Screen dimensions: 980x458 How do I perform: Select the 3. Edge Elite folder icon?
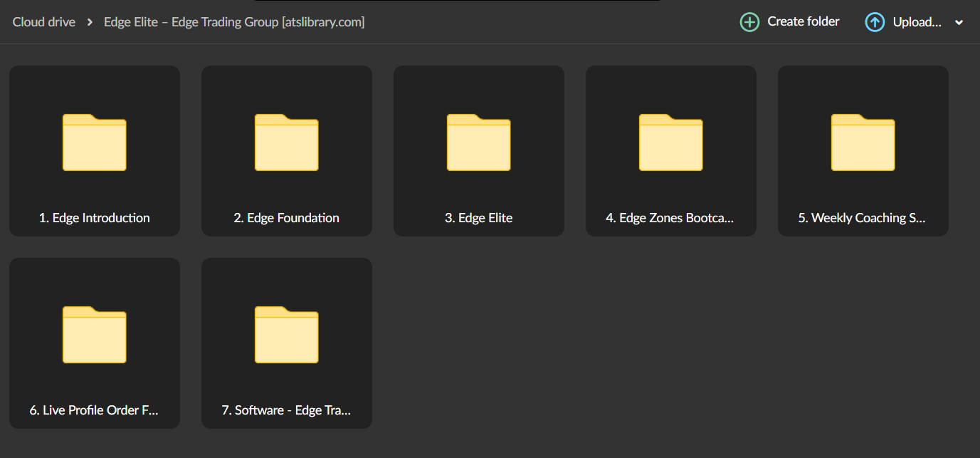pos(479,142)
